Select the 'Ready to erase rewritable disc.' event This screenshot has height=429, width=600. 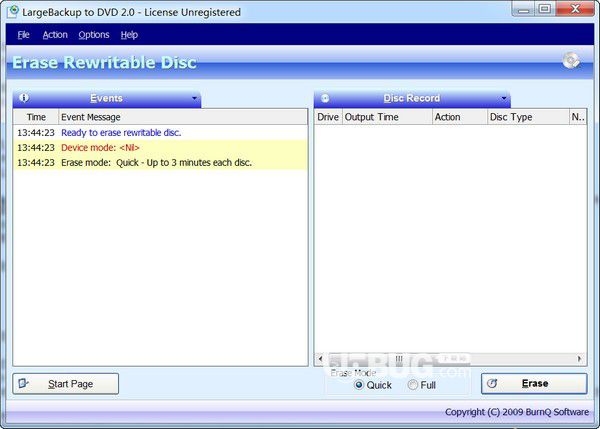point(160,133)
